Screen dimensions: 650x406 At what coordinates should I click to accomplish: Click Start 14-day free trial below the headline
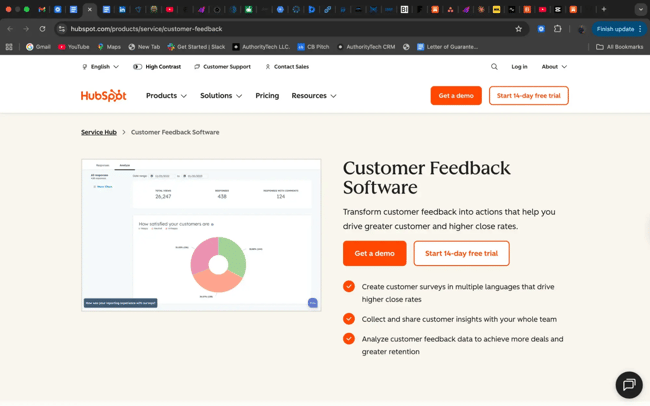tap(461, 253)
